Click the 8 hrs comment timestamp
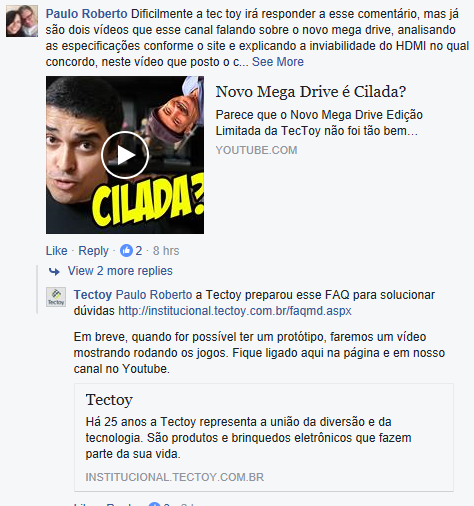This screenshot has height=506, width=474. [166, 251]
